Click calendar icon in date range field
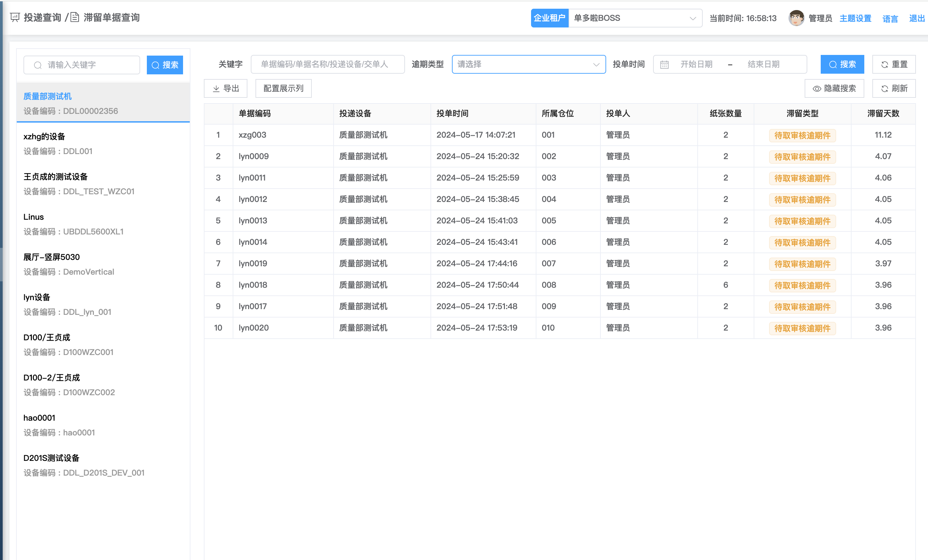The image size is (928, 560). [x=664, y=65]
